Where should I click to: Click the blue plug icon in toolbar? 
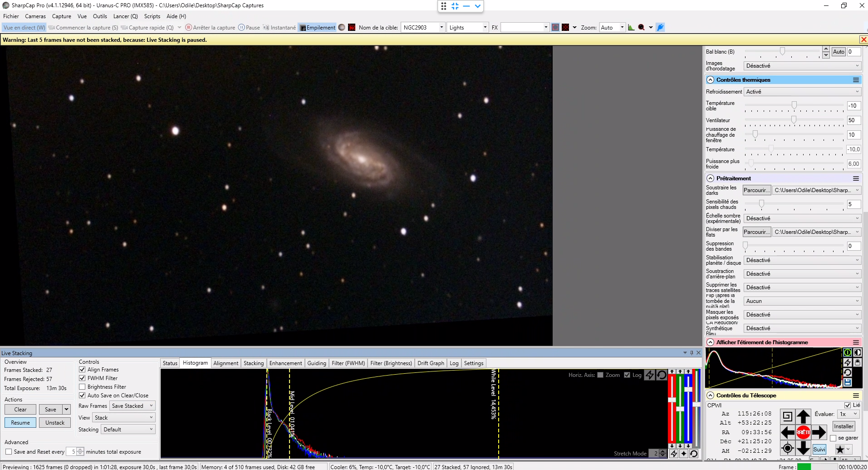click(x=661, y=27)
